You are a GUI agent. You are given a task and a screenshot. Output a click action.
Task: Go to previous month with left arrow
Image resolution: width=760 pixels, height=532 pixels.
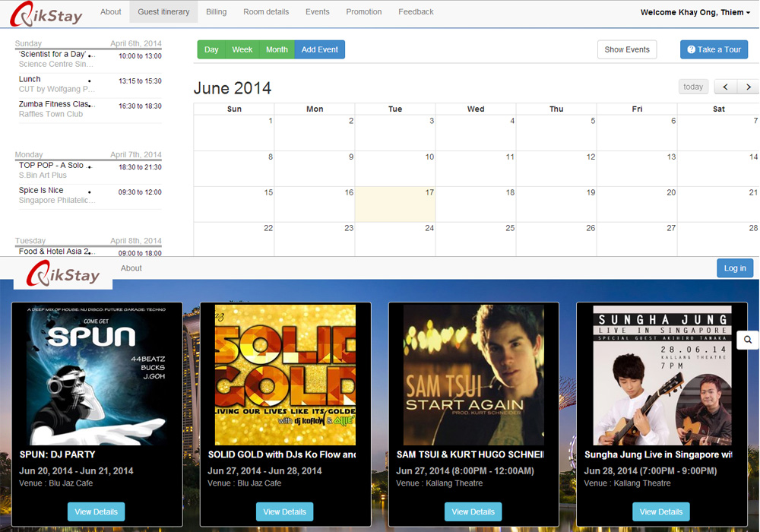pyautogui.click(x=726, y=87)
